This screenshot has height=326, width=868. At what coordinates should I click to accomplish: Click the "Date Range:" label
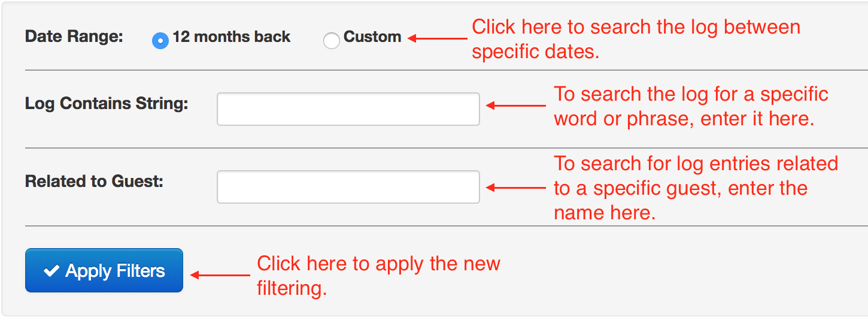(74, 36)
